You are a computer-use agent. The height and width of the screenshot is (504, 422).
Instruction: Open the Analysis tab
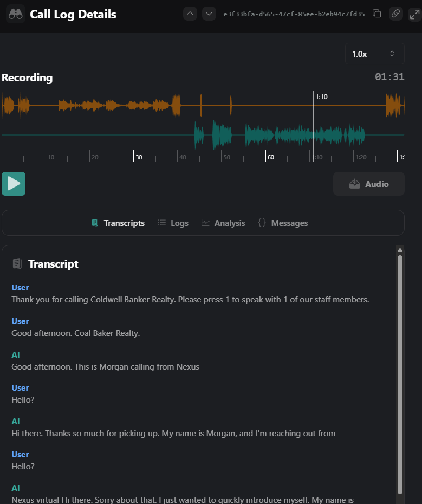click(x=223, y=223)
